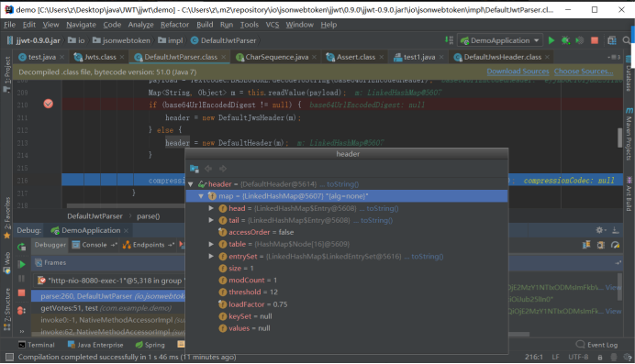Viewport: 635px width, 364px height.
Task: Open debug panel settings gear
Action: [600, 230]
